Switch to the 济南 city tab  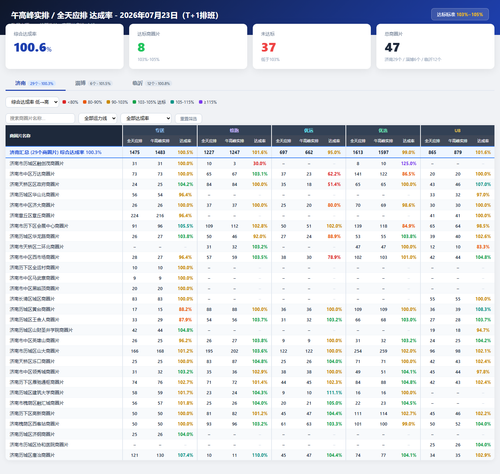35,83
